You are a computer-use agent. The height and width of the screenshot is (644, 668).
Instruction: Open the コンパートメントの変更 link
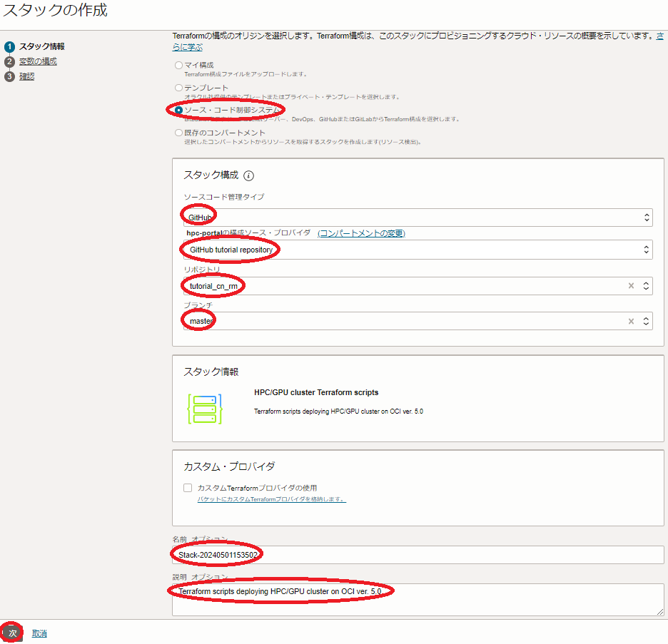361,233
